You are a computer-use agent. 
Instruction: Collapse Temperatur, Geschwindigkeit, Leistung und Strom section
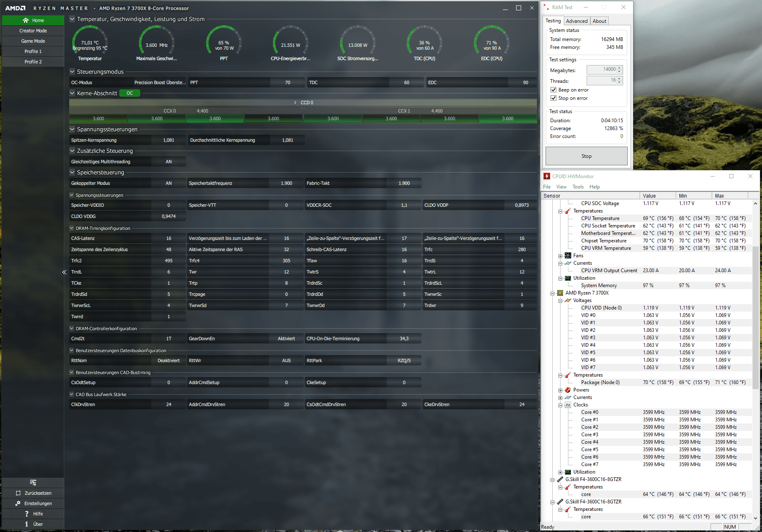point(72,19)
